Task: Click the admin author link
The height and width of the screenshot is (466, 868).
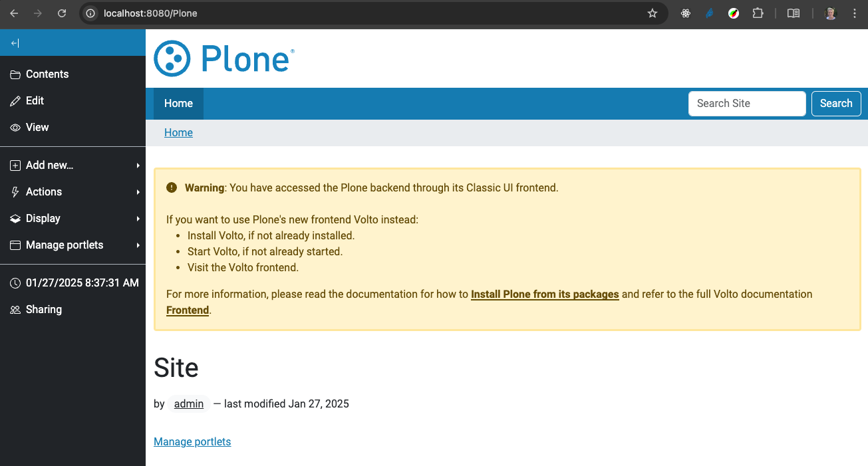Action: coord(189,404)
